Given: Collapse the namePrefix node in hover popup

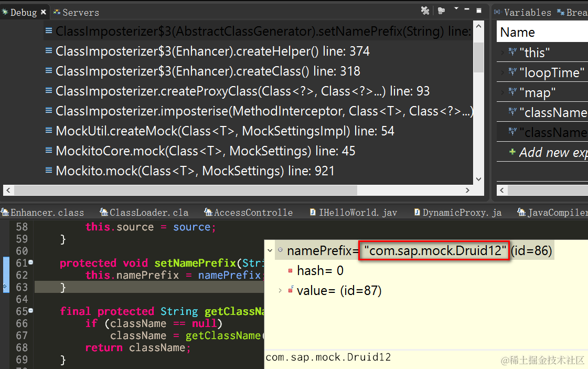Looking at the screenshot, I should tap(270, 250).
